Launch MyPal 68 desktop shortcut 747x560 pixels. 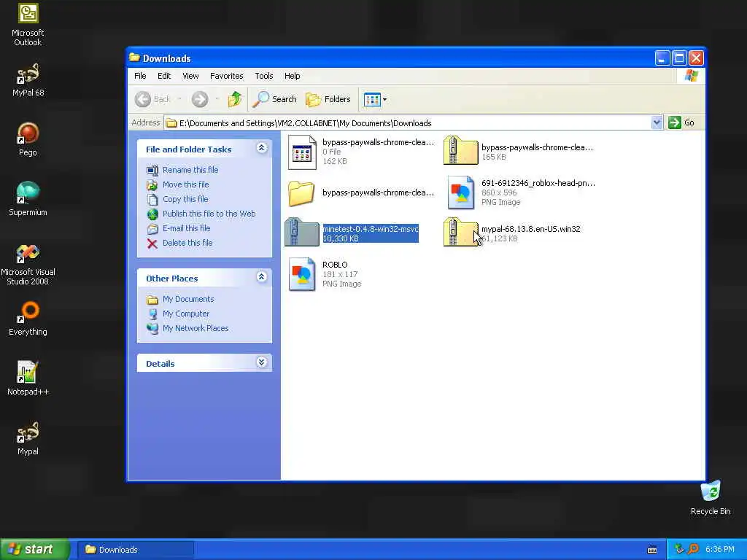click(28, 80)
